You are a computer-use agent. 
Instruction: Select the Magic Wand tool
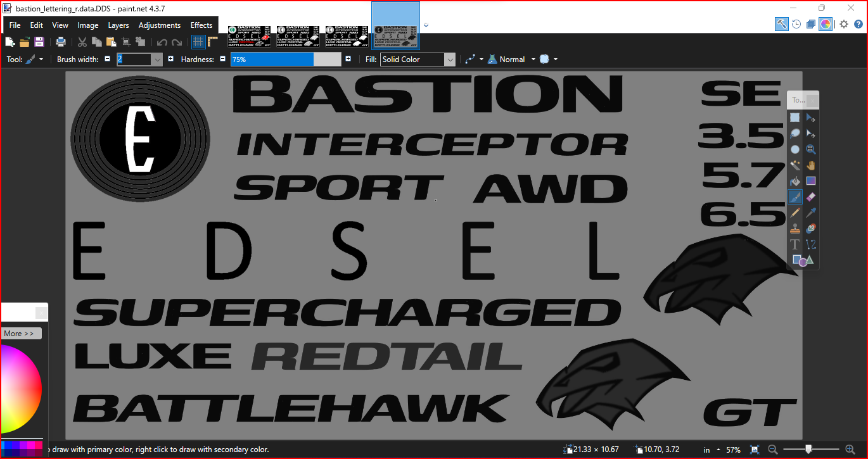click(795, 165)
